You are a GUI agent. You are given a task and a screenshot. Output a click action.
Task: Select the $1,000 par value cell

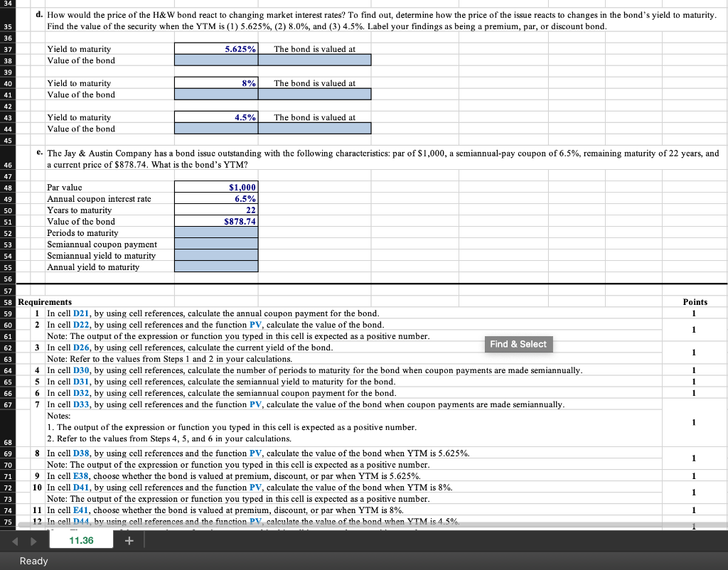tap(216, 187)
